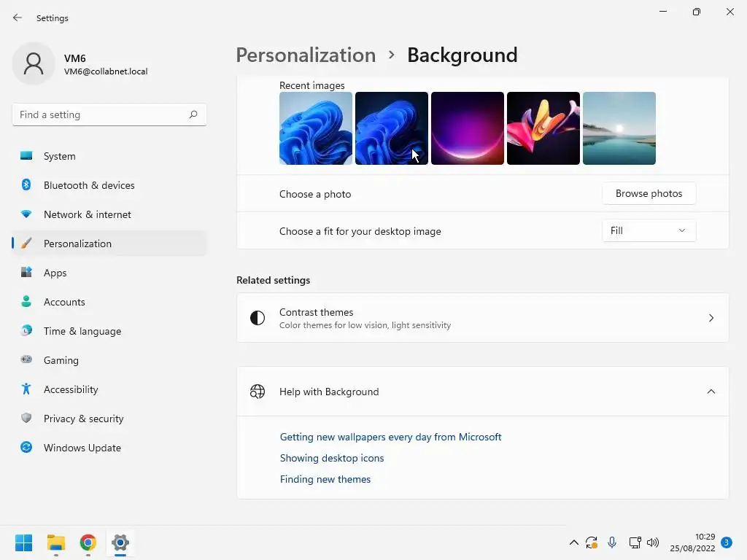747x560 pixels.
Task: Click the Bluetooth icon in the sidebar
Action: tap(26, 184)
